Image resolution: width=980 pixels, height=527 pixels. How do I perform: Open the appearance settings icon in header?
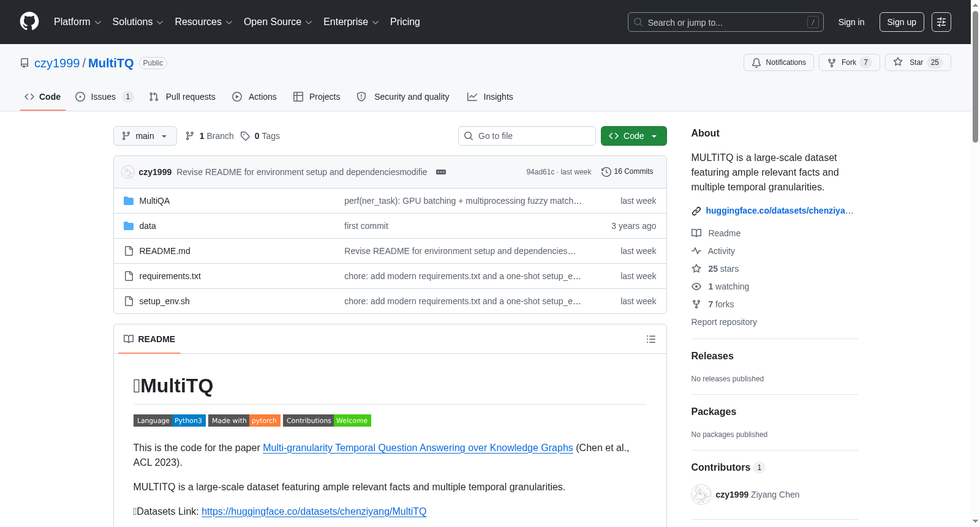pyautogui.click(x=941, y=22)
